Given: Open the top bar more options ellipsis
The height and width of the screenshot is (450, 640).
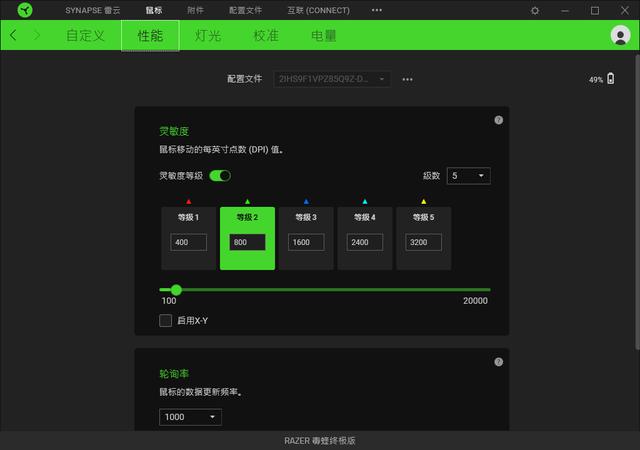Looking at the screenshot, I should pyautogui.click(x=377, y=10).
